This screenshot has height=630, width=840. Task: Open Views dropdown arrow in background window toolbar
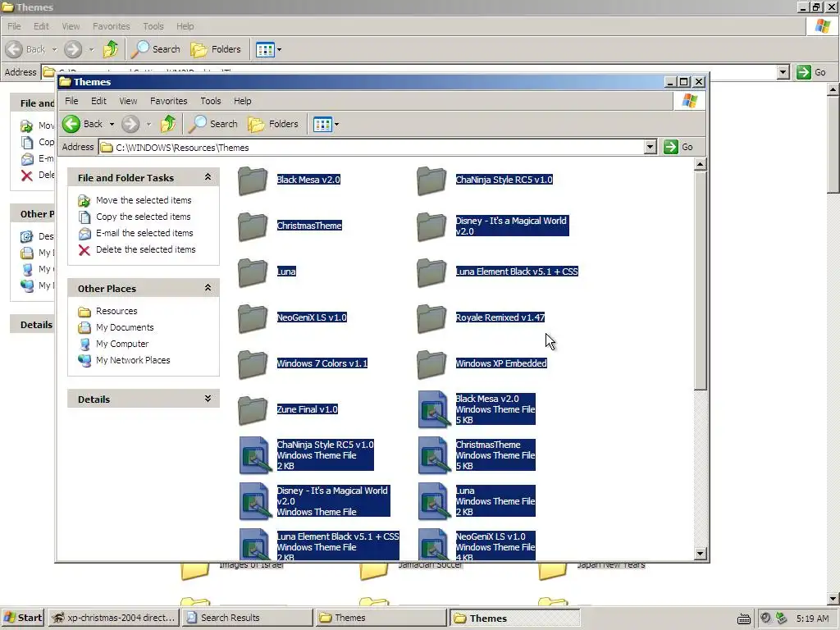coord(279,50)
